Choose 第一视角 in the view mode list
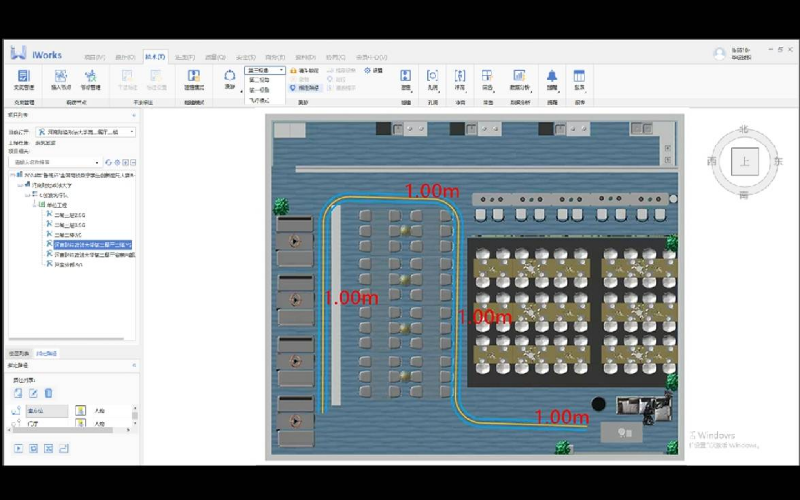This screenshot has width=800, height=500. [259, 90]
